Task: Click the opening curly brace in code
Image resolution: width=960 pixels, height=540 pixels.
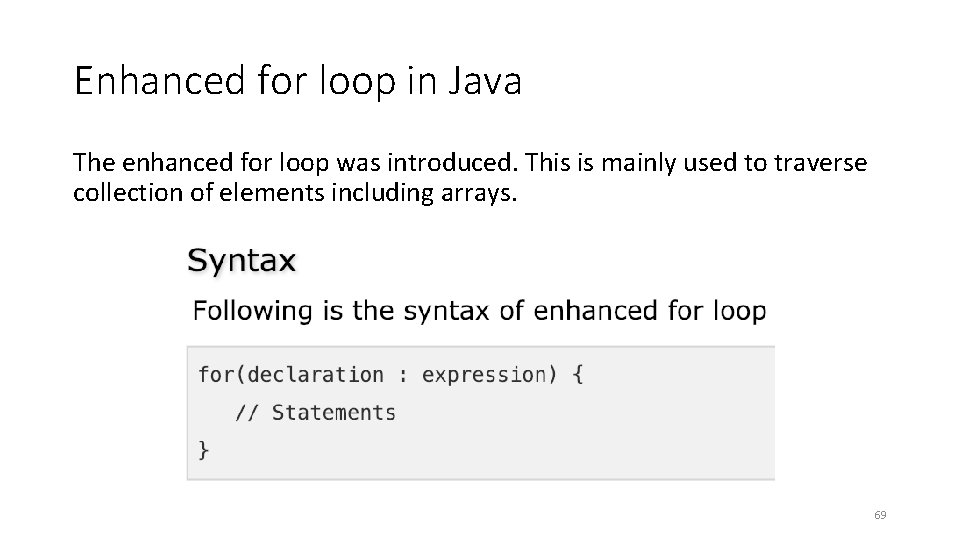Action: (x=578, y=375)
